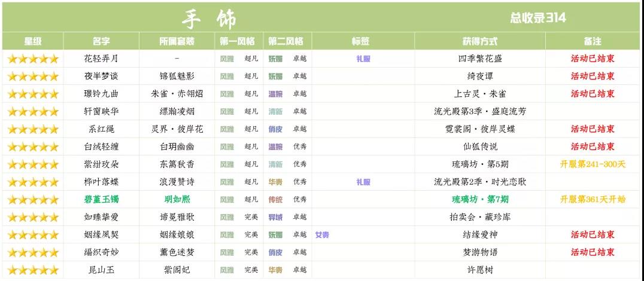644x281 pixels.
Task: Select the 所属套装 column header
Action: [x=177, y=41]
